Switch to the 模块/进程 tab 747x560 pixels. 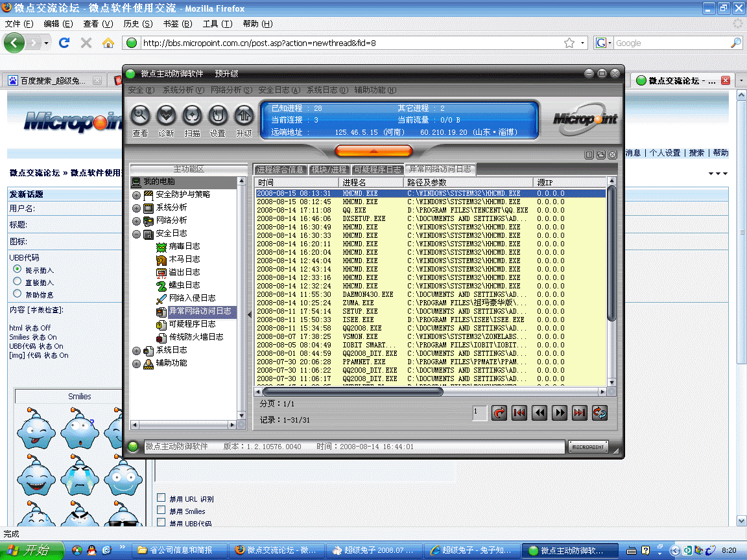(x=329, y=170)
